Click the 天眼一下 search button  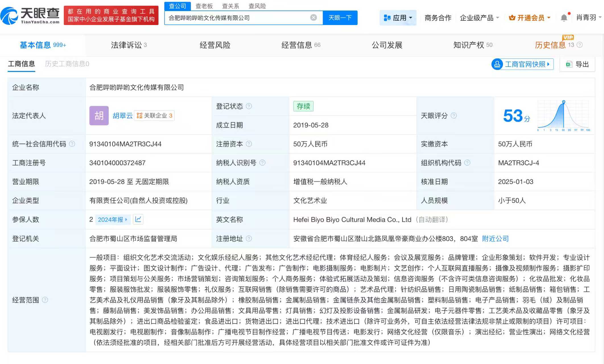coord(340,18)
